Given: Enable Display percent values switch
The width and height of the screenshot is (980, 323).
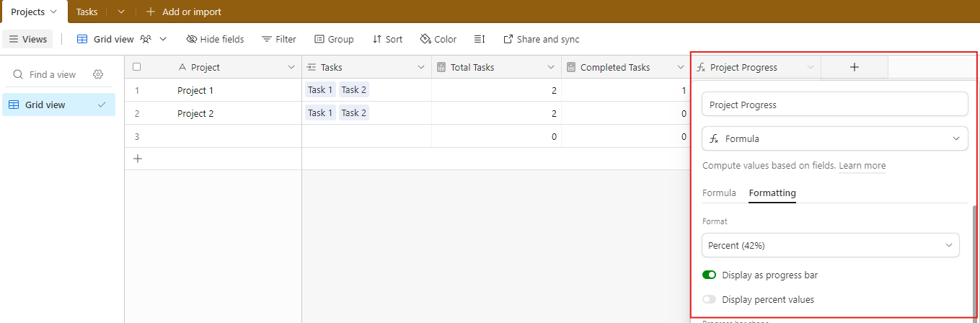Looking at the screenshot, I should click(x=710, y=300).
